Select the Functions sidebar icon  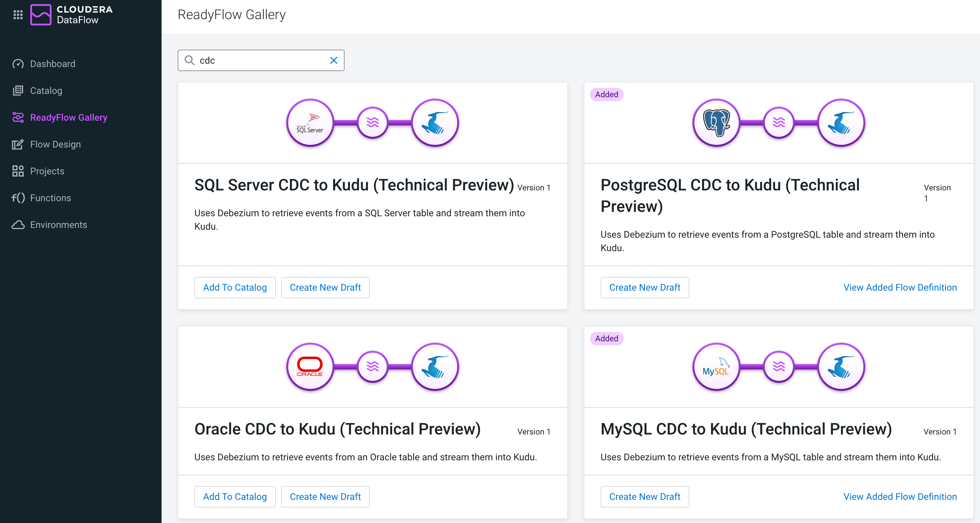18,197
